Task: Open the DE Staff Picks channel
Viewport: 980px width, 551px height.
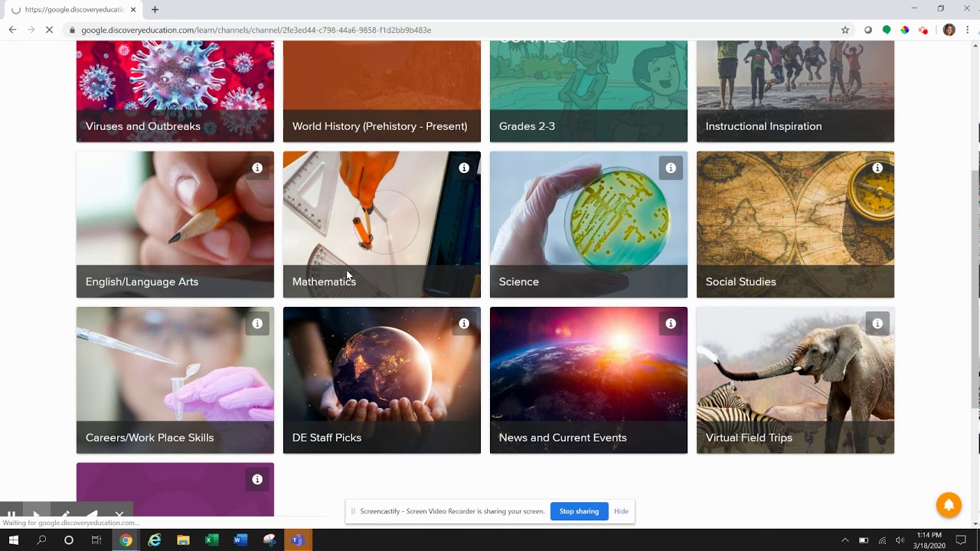Action: click(x=382, y=380)
